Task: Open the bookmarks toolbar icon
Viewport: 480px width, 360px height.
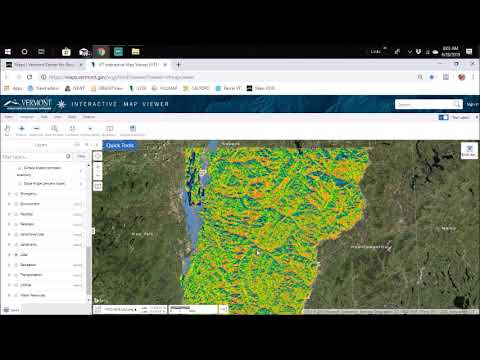Action: (x=109, y=129)
